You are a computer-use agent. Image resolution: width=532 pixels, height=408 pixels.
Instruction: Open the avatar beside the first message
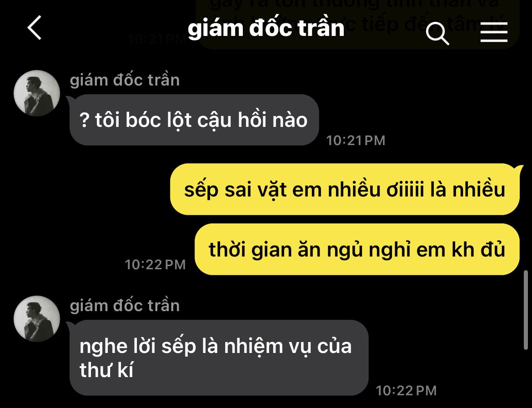[37, 93]
